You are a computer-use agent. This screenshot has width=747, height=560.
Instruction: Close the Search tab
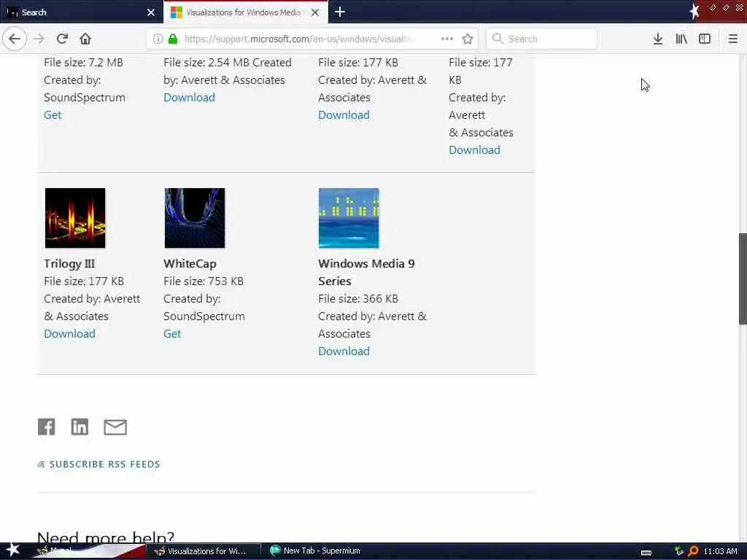click(x=151, y=12)
